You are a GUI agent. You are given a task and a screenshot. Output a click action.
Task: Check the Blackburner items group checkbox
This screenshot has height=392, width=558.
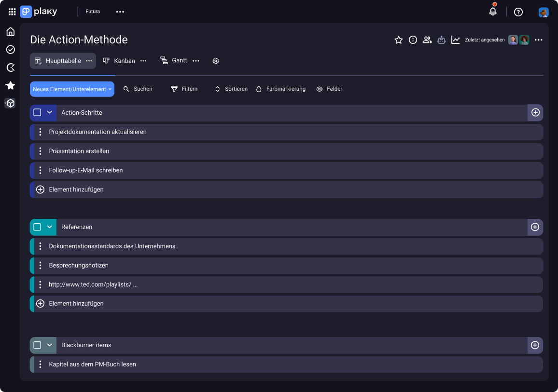[37, 345]
